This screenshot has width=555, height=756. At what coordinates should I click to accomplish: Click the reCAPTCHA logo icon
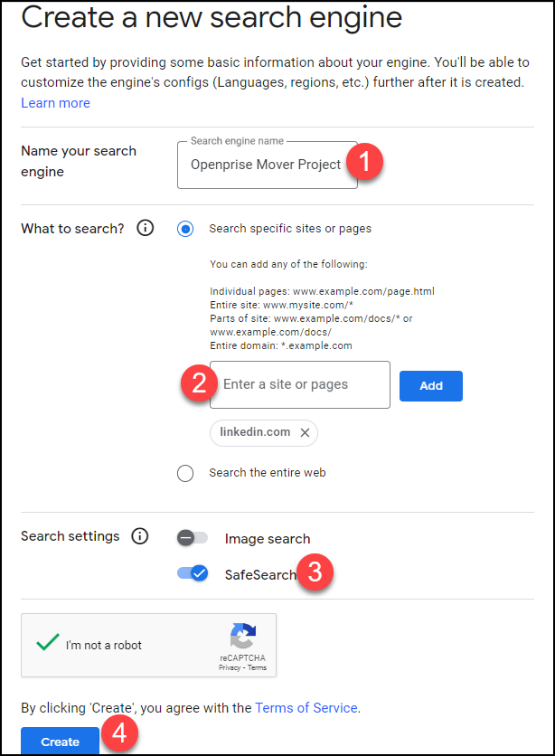[x=242, y=637]
